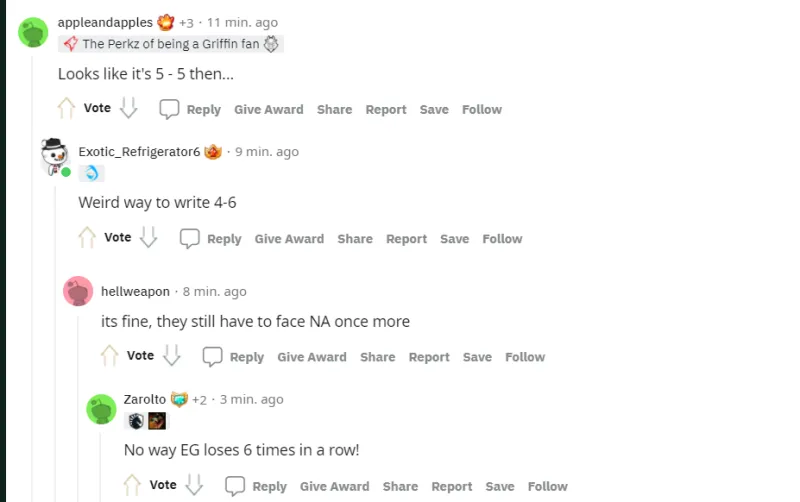Give Award to Exotic_Refrigerator6's comment
The image size is (800, 502).
tap(289, 239)
